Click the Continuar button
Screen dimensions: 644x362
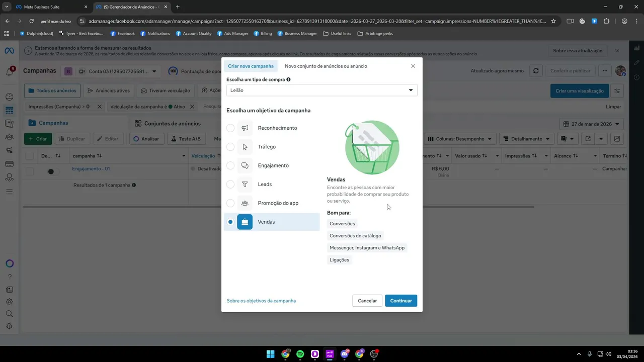pyautogui.click(x=401, y=301)
